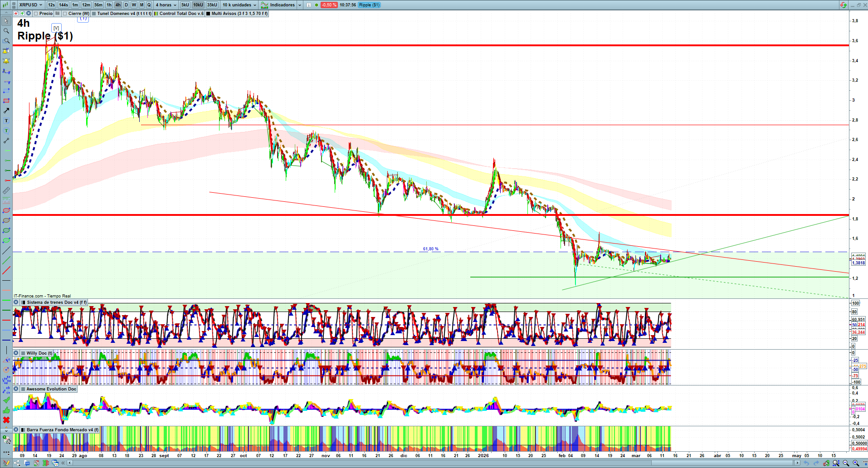Collapse the double-chevron in bottom bar
The image size is (868, 468).
pyautogui.click(x=64, y=463)
